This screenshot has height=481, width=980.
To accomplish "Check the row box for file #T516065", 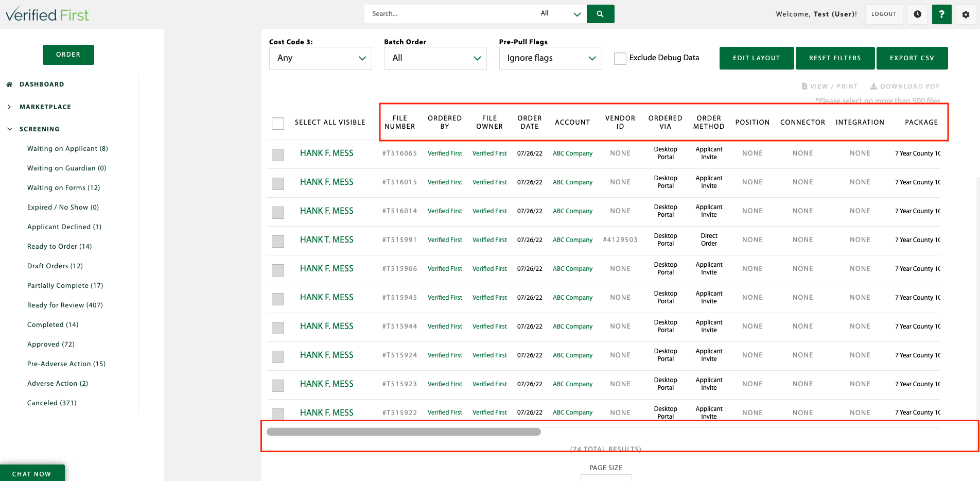I will click(x=278, y=154).
